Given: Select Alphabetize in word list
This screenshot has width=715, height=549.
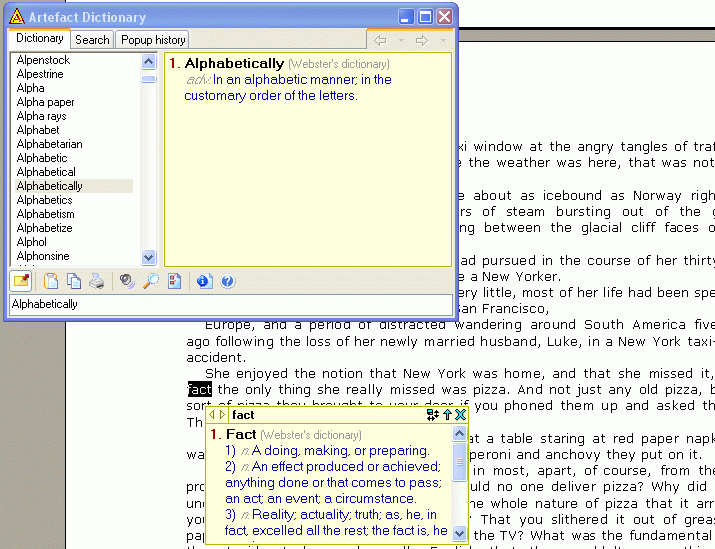Looking at the screenshot, I should pos(45,228).
